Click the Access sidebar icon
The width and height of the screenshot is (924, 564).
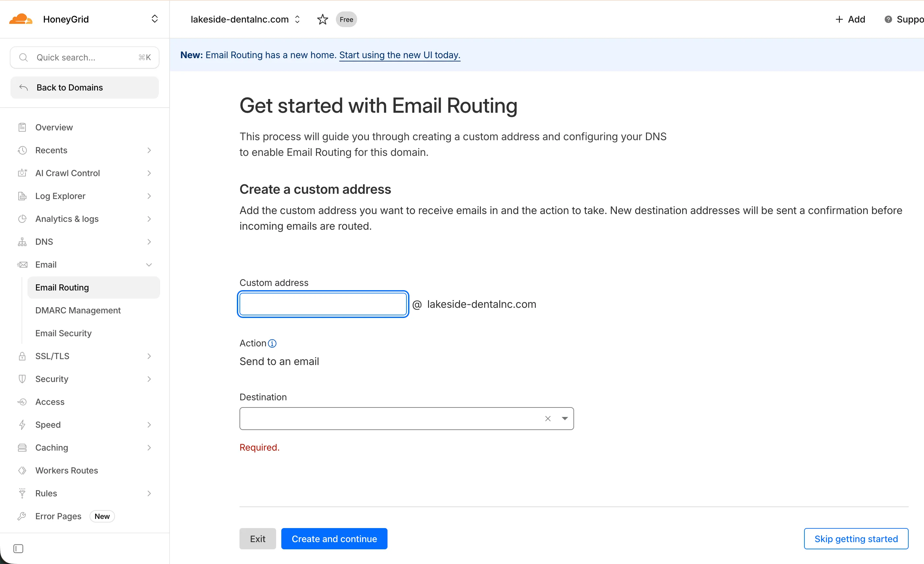22,402
